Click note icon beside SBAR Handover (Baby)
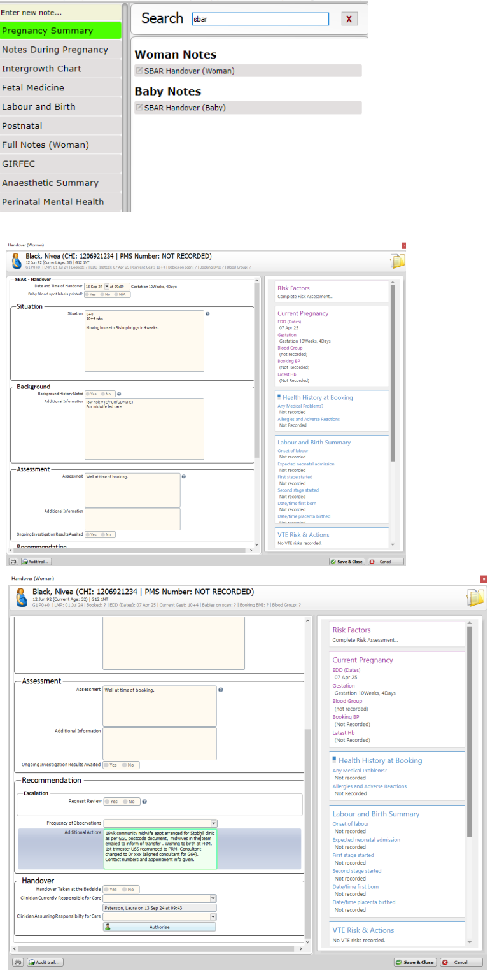This screenshot has height=980, width=497. pyautogui.click(x=139, y=108)
